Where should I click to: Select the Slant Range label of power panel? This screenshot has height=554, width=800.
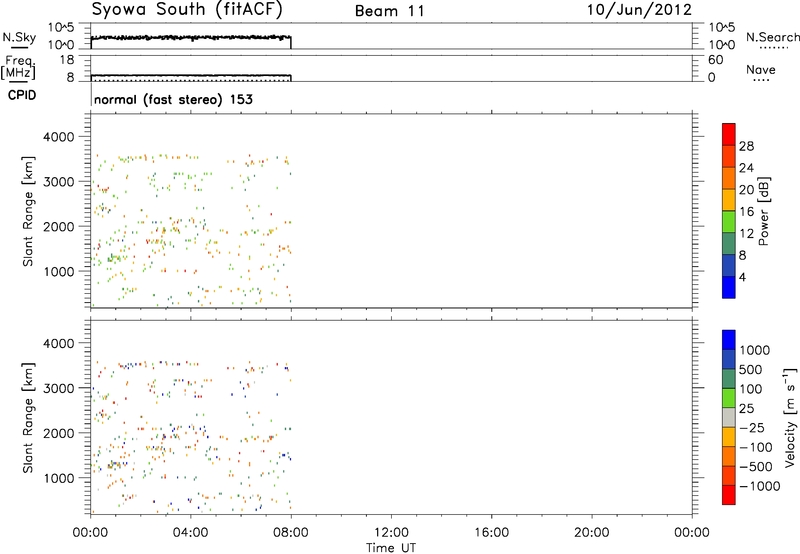click(28, 211)
